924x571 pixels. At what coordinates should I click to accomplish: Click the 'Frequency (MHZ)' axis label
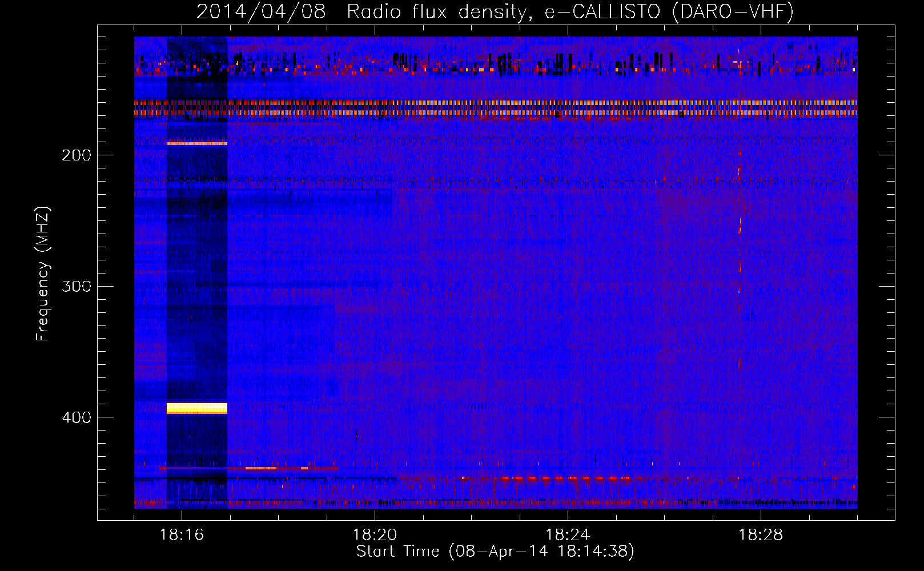click(x=43, y=274)
